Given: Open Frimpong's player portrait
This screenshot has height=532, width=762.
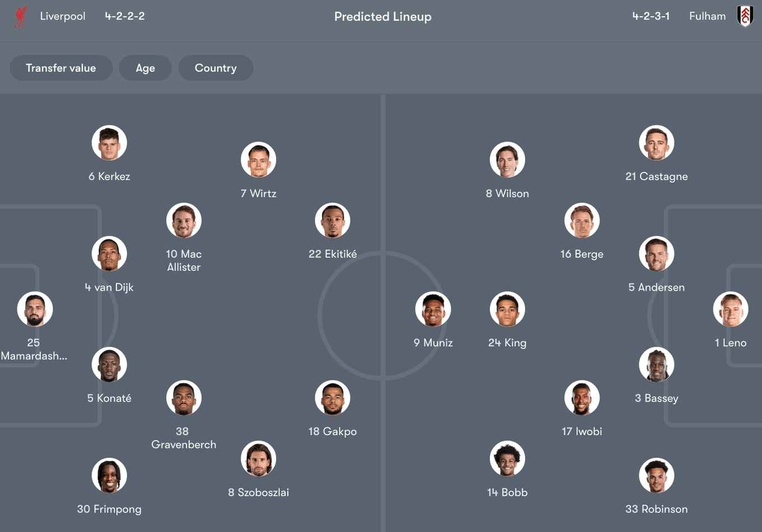Looking at the screenshot, I should [x=109, y=475].
